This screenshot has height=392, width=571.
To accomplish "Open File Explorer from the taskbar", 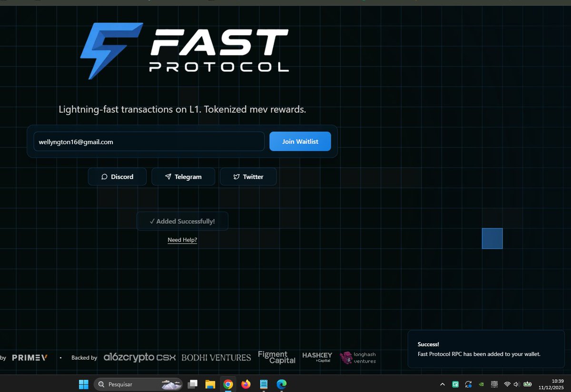I will (210, 384).
